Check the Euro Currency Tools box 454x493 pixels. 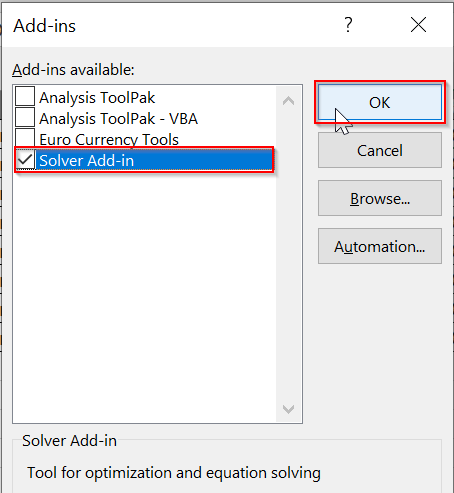point(25,138)
